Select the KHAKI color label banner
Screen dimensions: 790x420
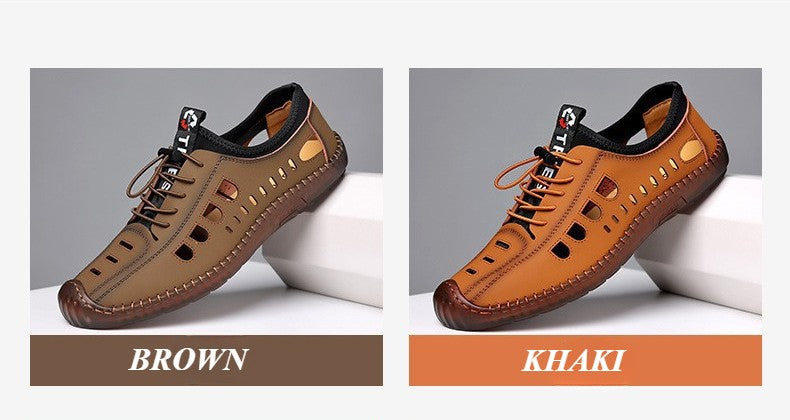[585, 360]
